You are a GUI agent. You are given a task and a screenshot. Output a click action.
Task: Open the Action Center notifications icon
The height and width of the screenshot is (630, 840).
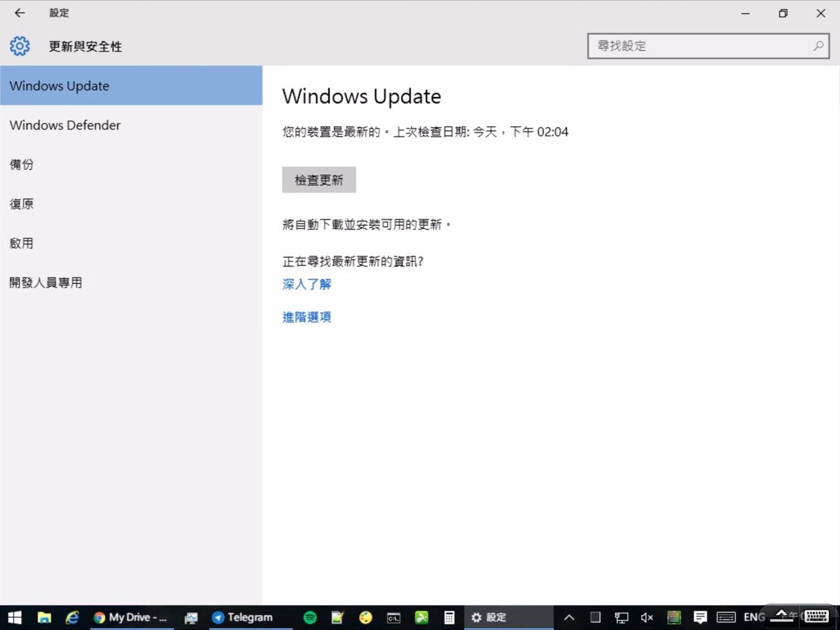(700, 618)
